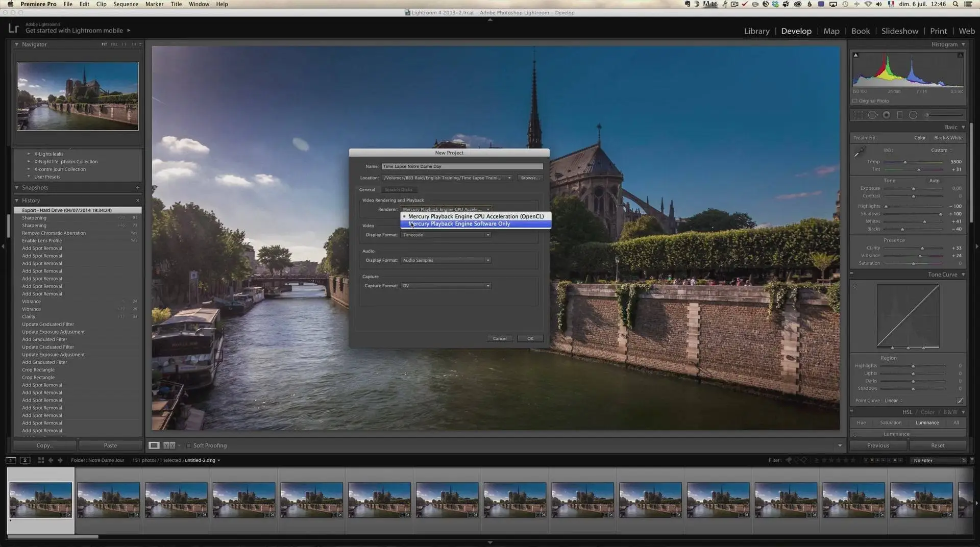Image resolution: width=980 pixels, height=547 pixels.
Task: Select Black & White treatment
Action: 948,138
